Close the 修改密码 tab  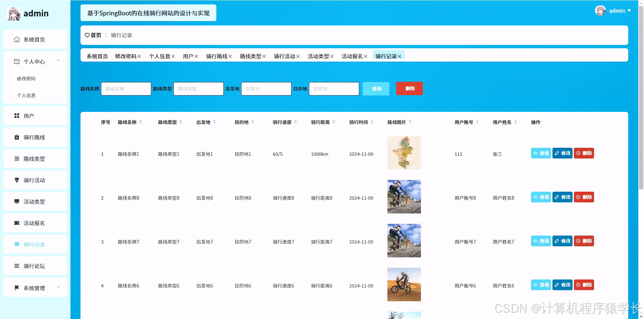(140, 56)
